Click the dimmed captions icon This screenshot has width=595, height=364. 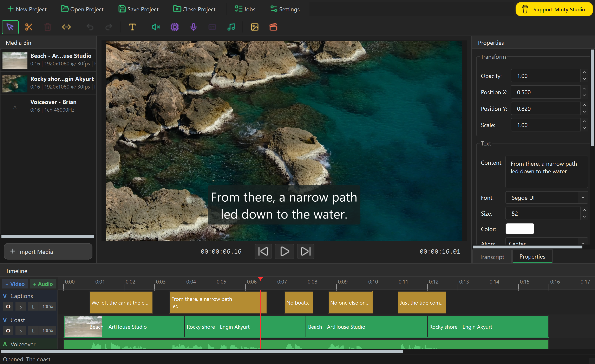coord(212,27)
